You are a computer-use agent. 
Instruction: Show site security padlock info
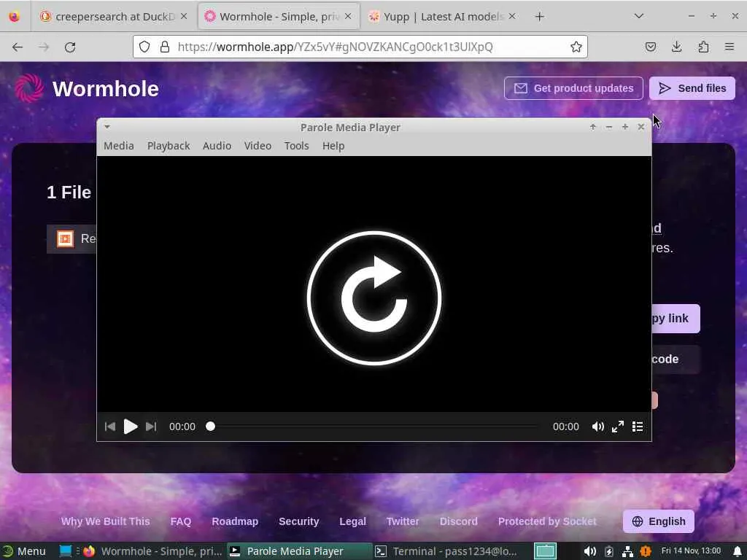pyautogui.click(x=165, y=47)
